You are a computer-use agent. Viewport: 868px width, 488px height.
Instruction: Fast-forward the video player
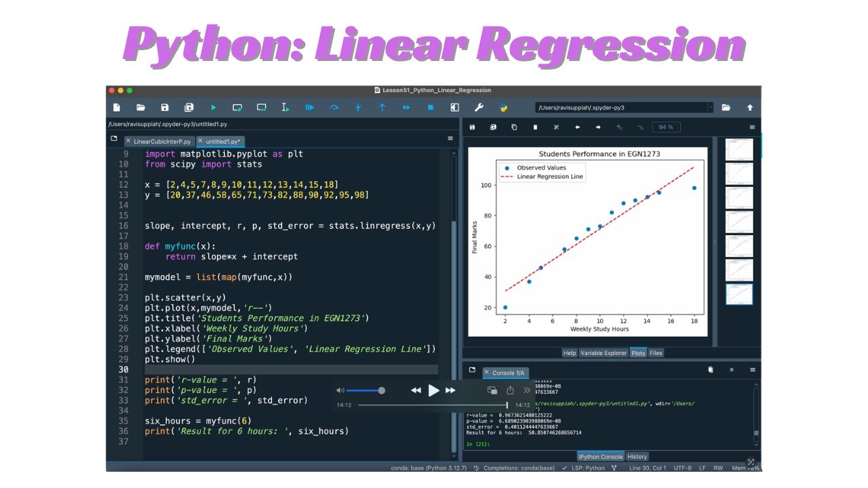click(450, 390)
